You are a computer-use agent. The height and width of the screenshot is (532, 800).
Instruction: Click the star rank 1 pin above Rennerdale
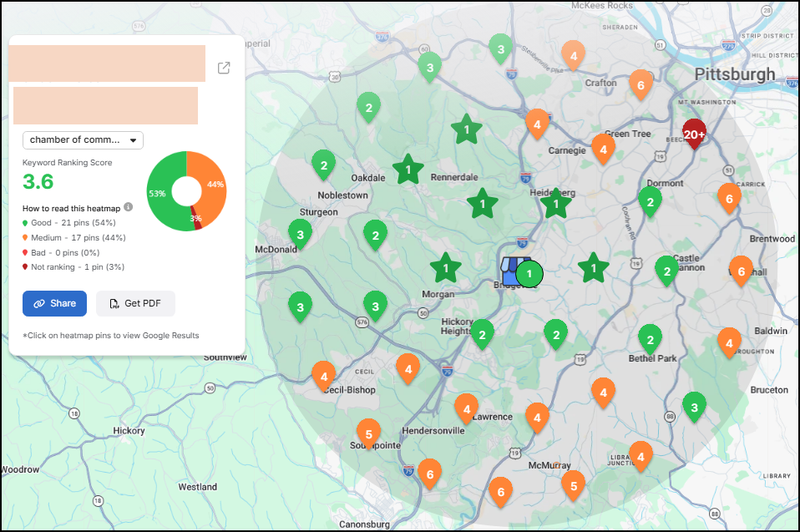pyautogui.click(x=466, y=129)
